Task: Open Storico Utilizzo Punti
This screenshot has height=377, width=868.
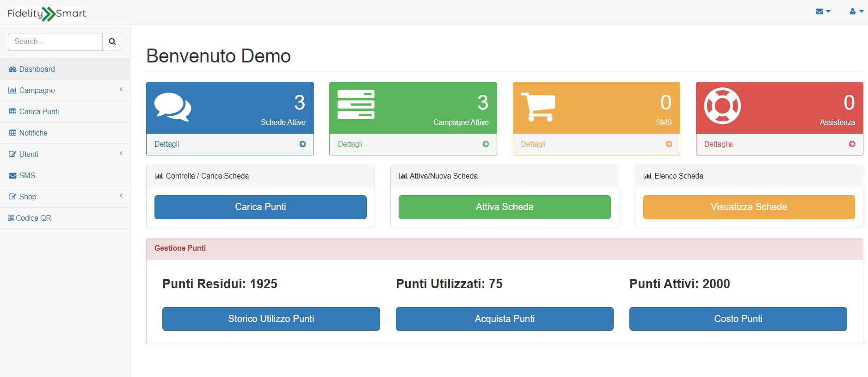Action: tap(271, 319)
